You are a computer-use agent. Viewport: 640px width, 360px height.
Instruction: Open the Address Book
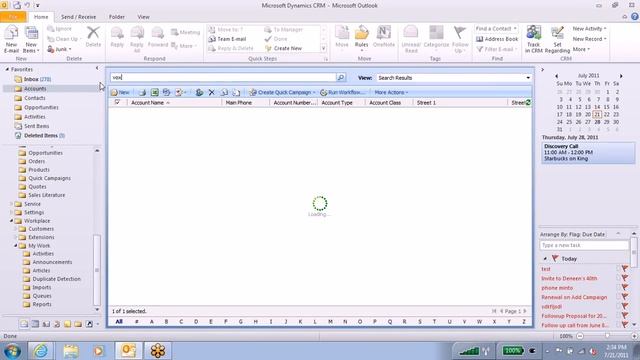coord(497,39)
